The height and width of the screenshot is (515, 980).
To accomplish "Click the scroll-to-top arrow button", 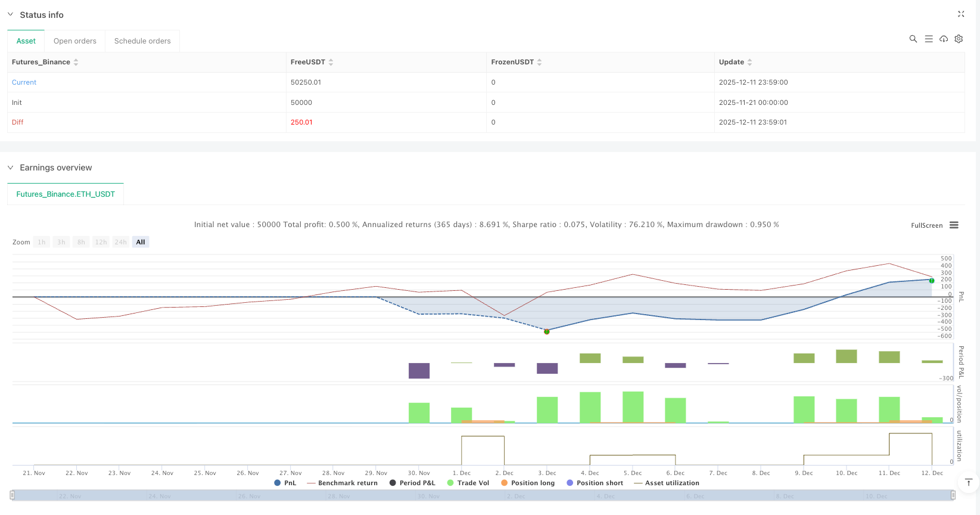I will (968, 482).
